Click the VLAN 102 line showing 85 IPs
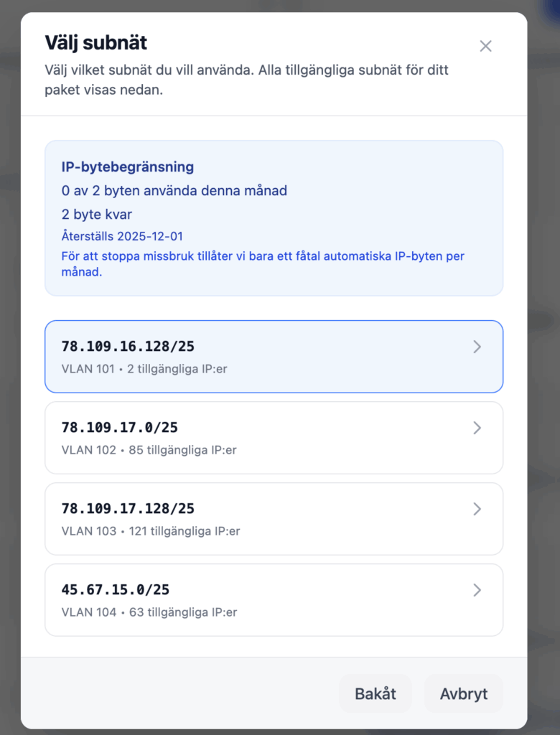Viewport: 560px width, 735px height. pyautogui.click(x=149, y=451)
